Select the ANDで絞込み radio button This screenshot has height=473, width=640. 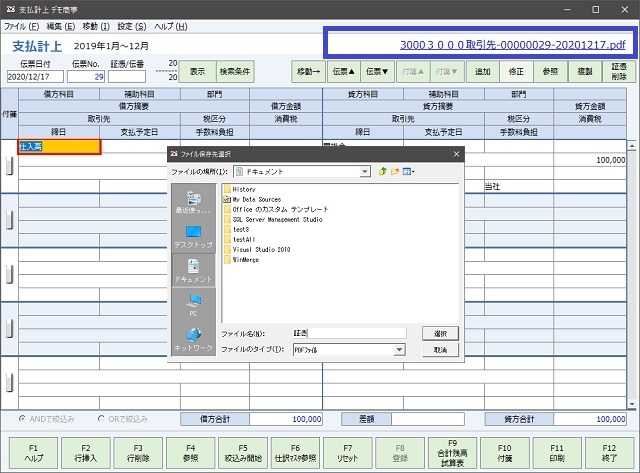(22, 419)
